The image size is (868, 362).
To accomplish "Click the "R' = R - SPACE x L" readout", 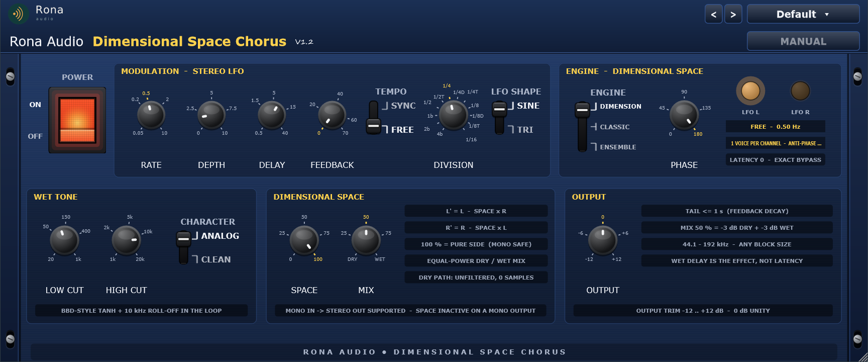I will pos(476,228).
